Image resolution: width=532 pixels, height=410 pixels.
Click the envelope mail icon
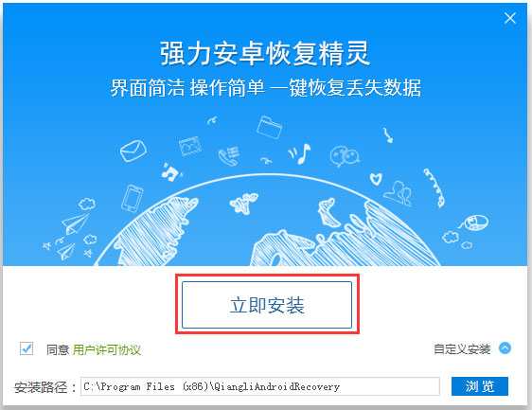133,151
